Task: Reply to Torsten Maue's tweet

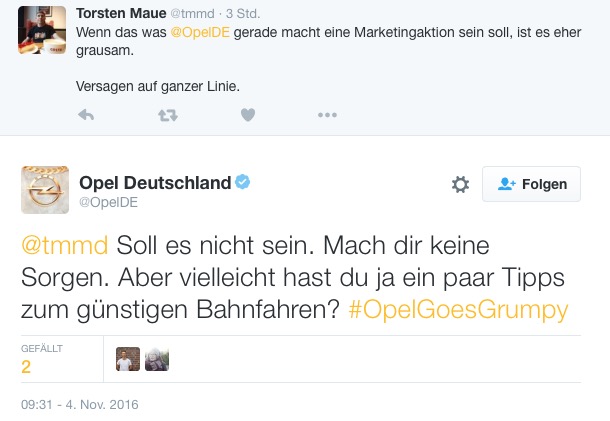Action: click(86, 115)
